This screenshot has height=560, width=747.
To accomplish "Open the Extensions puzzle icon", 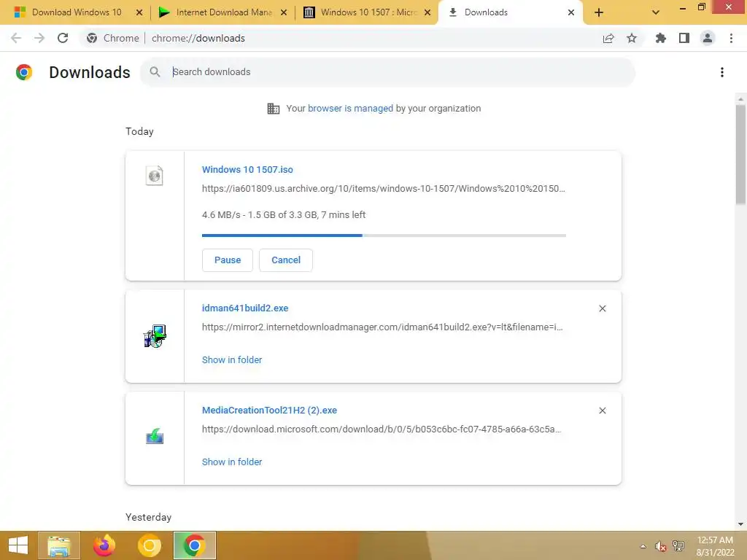I will click(x=660, y=38).
